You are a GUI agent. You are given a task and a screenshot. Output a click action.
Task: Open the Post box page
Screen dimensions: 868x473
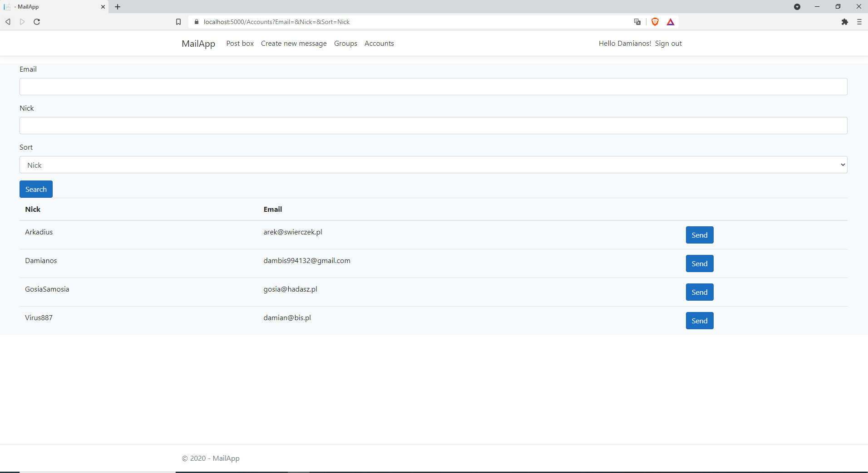click(240, 44)
